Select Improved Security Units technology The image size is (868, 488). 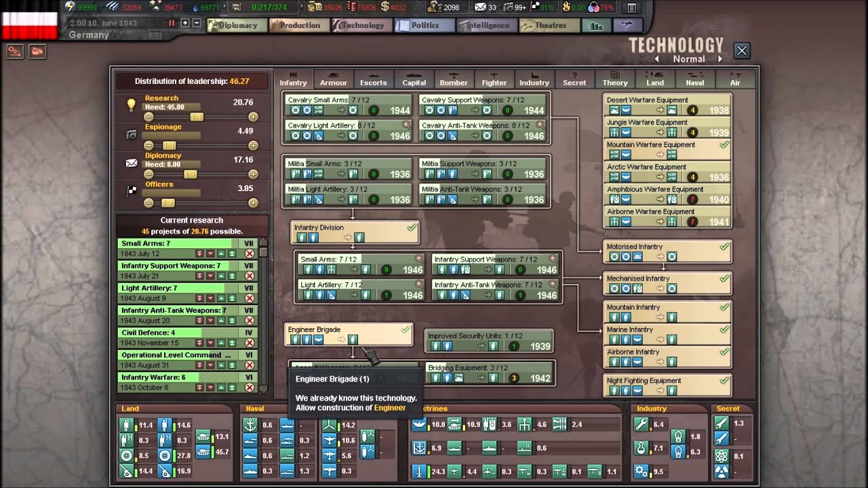point(490,341)
